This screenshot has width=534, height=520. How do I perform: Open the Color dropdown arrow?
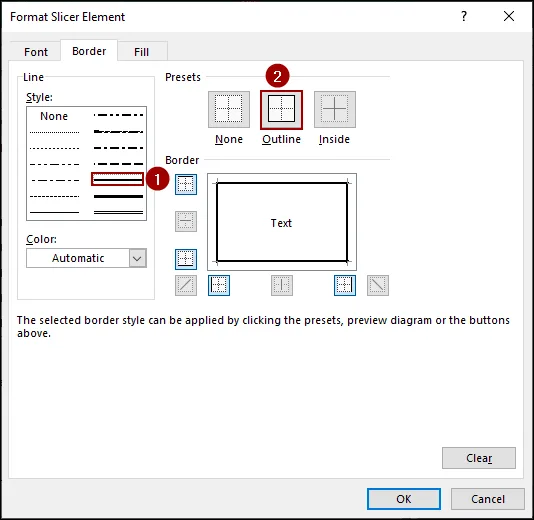click(x=138, y=258)
